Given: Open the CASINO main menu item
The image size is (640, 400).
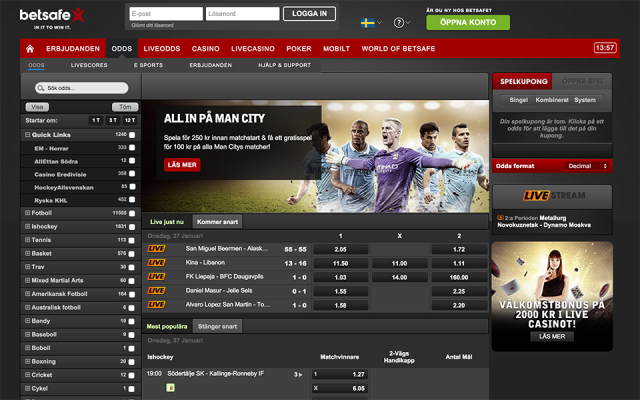Looking at the screenshot, I should (206, 49).
